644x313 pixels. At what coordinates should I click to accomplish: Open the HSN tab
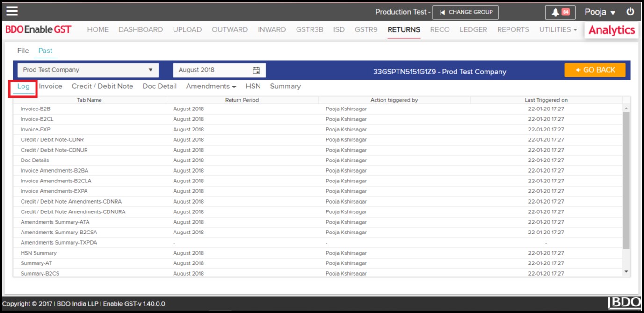253,87
